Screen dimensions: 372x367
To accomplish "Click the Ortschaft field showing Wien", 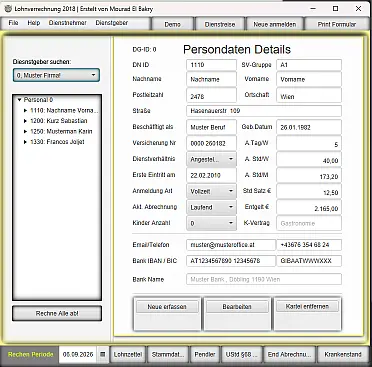I will (309, 96).
